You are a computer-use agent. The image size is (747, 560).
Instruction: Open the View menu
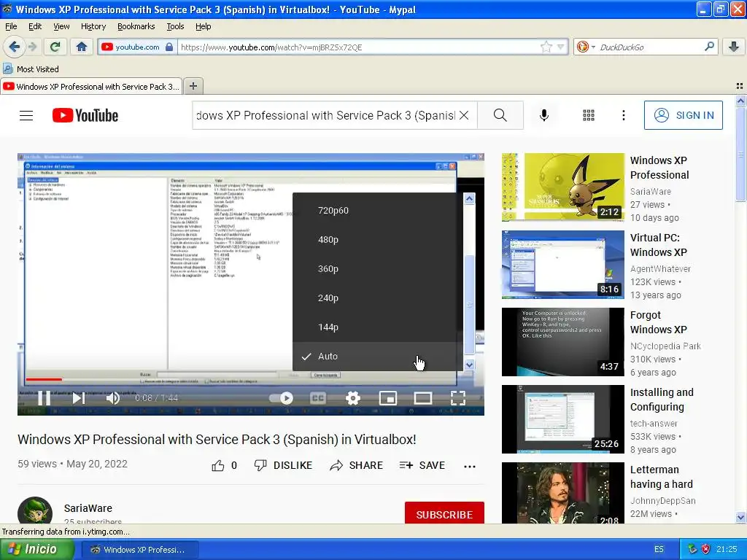point(61,27)
